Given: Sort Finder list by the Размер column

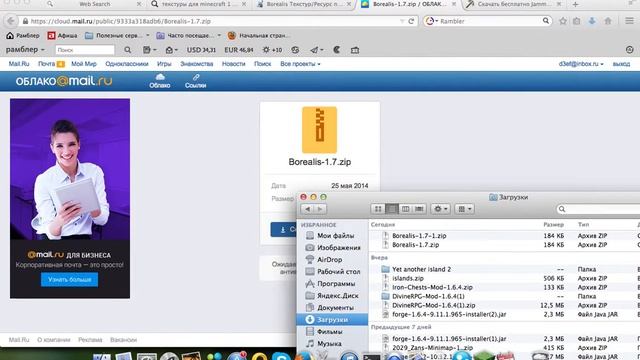Looking at the screenshot, I should (553, 224).
